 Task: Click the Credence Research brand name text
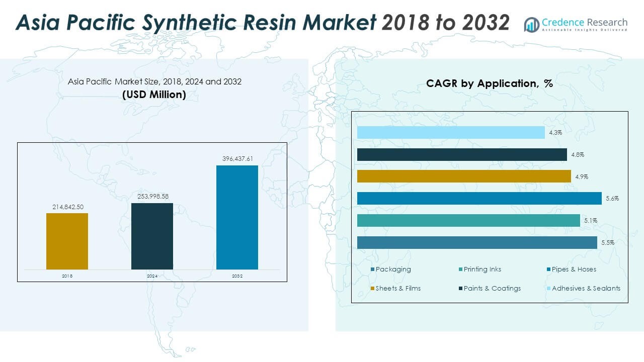(x=585, y=22)
